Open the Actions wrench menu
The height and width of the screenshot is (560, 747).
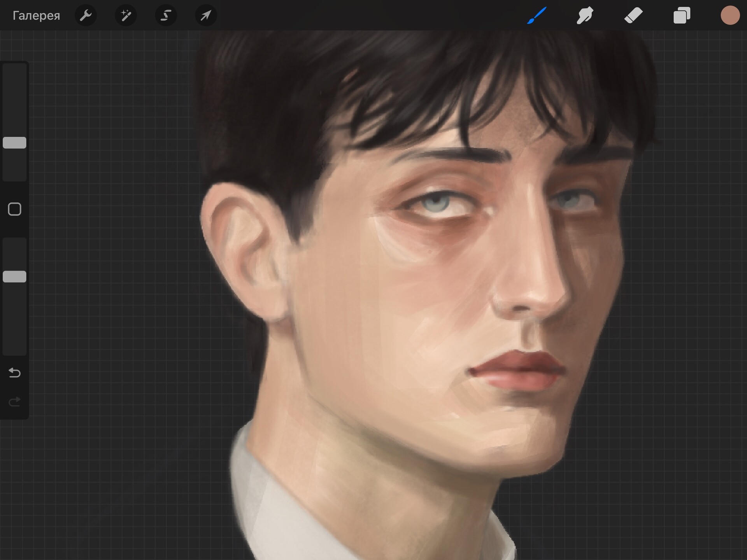[86, 16]
